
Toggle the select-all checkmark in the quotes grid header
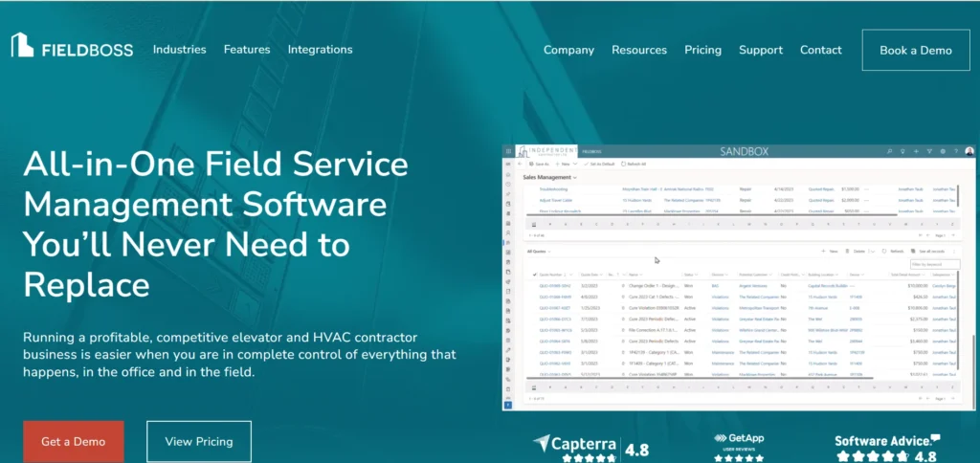[x=534, y=275]
